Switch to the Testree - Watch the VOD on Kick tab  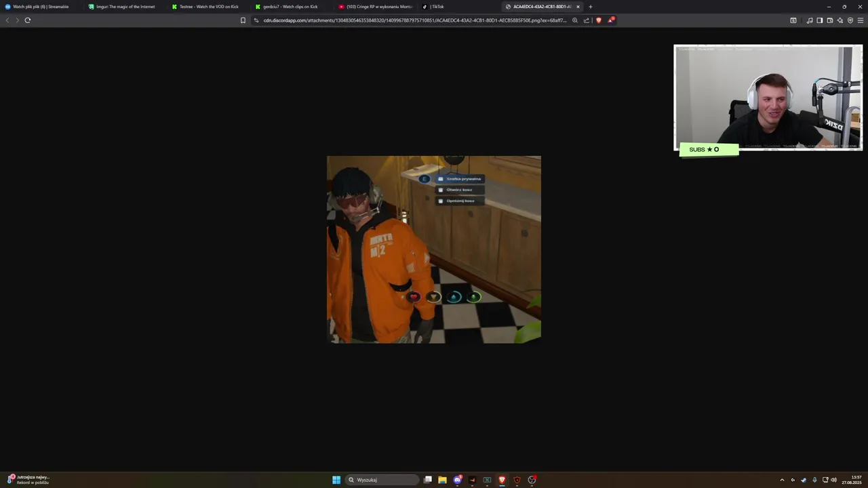(x=209, y=7)
